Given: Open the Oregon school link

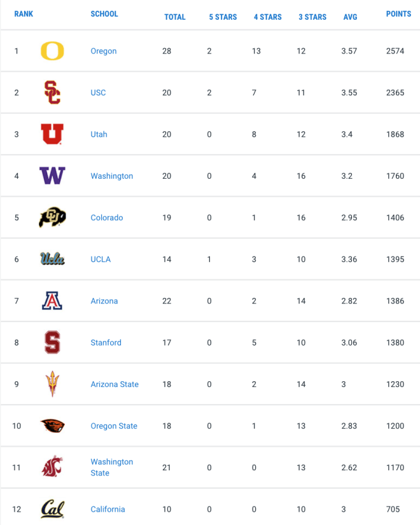Looking at the screenshot, I should 104,51.
